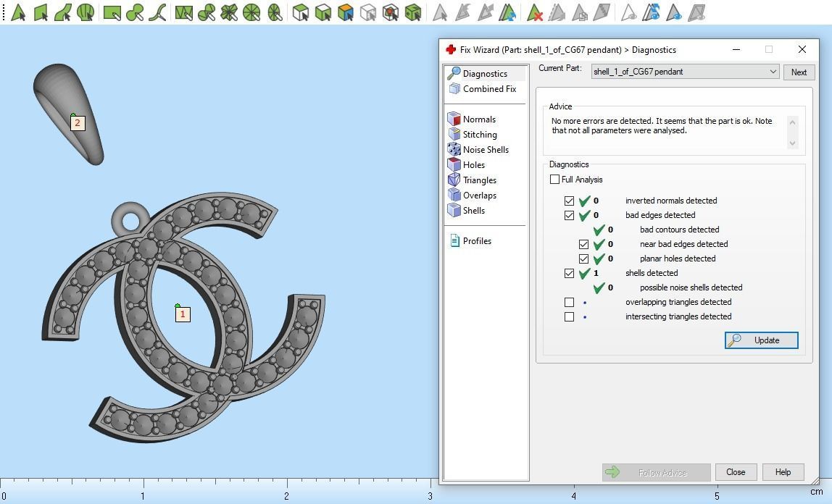Click the delete marked triangles icon

[535, 12]
